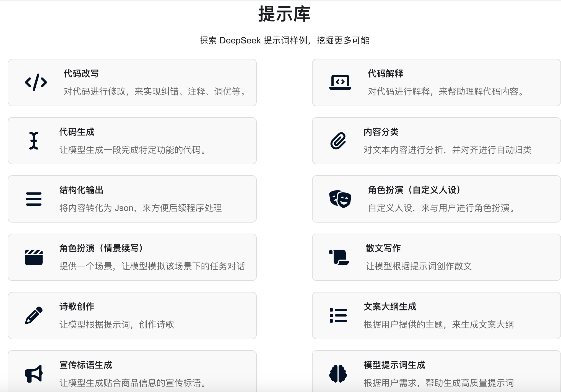Click the scroll icon for 散文写作
This screenshot has width=561, height=392.
(339, 257)
